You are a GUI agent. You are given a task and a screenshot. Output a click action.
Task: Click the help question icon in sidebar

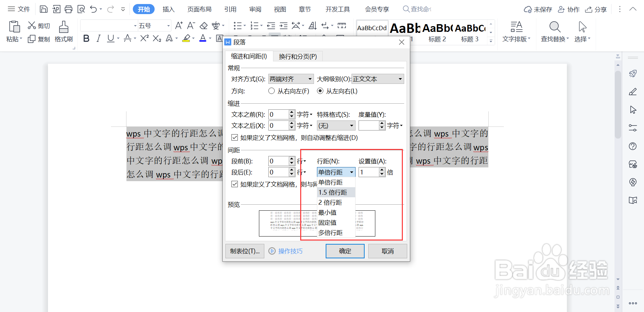click(x=633, y=146)
